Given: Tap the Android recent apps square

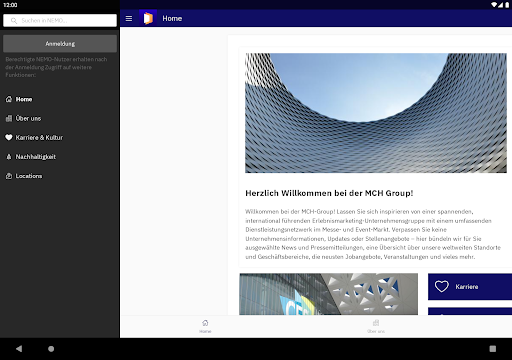Looking at the screenshot, I should pyautogui.click(x=493, y=349).
